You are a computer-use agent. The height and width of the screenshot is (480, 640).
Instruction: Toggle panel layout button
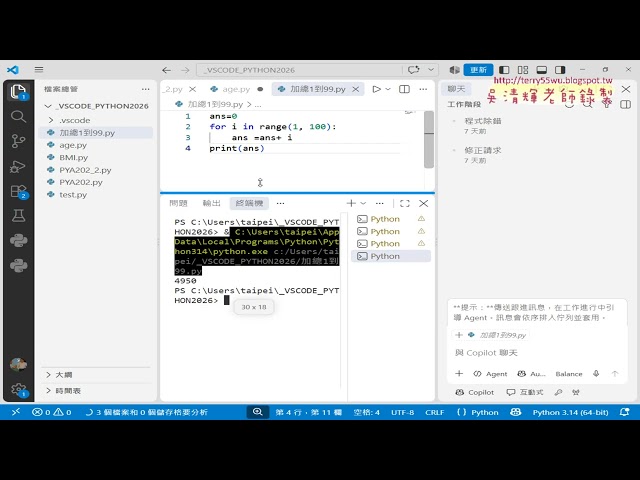(x=542, y=70)
